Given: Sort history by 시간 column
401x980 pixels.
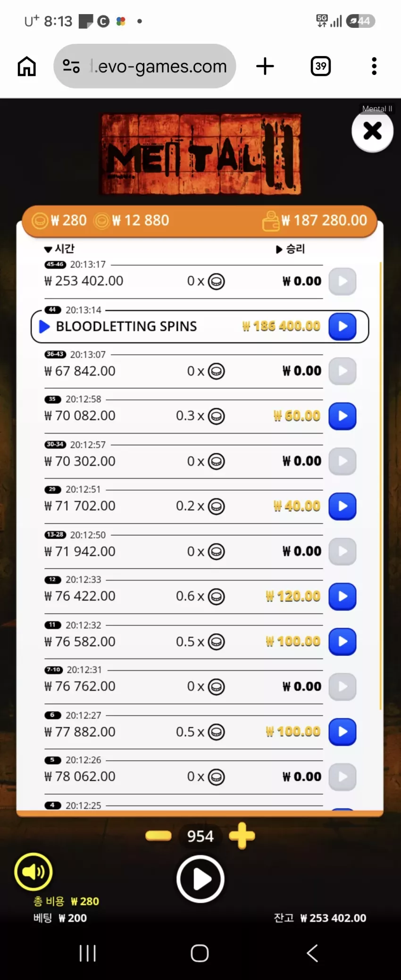Looking at the screenshot, I should (x=59, y=249).
